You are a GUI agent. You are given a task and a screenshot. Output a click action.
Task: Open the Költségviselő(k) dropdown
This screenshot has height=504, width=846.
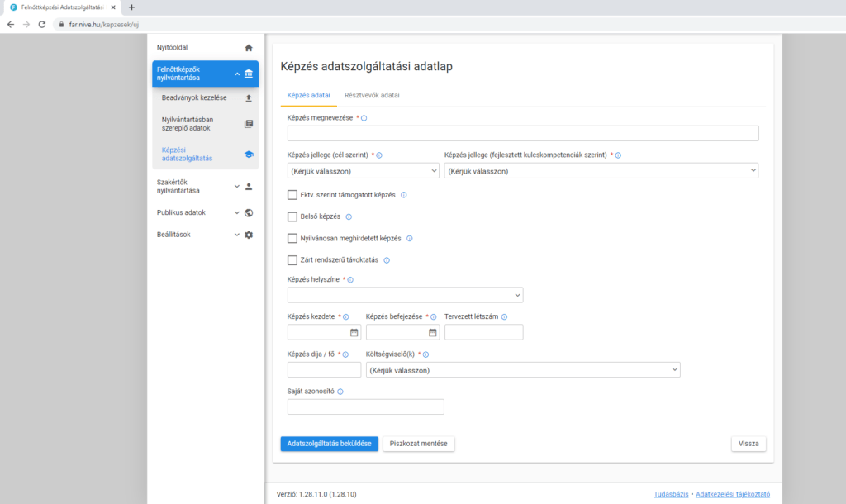pyautogui.click(x=523, y=370)
